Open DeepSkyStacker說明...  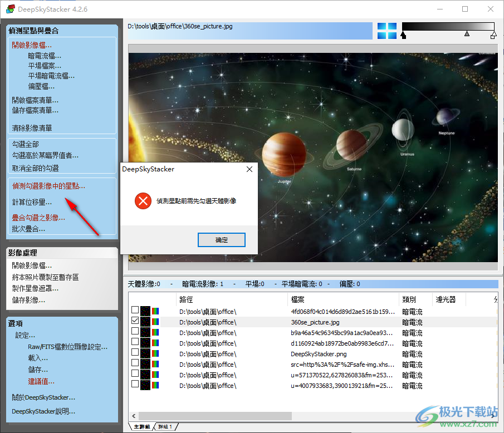(43, 411)
